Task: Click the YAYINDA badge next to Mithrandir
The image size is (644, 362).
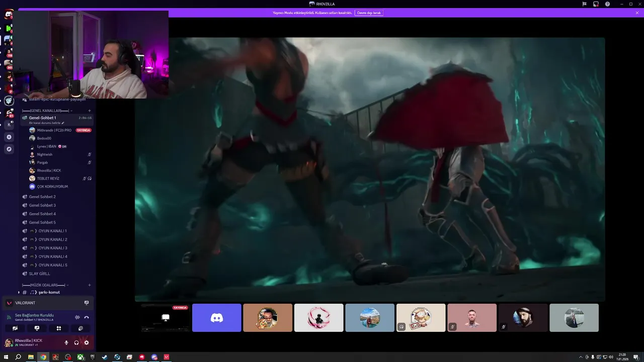Action: pos(84,130)
